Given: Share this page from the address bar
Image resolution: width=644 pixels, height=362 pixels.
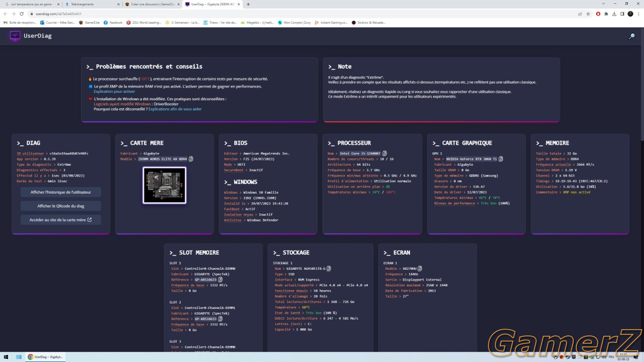Looking at the screenshot, I should click(580, 14).
